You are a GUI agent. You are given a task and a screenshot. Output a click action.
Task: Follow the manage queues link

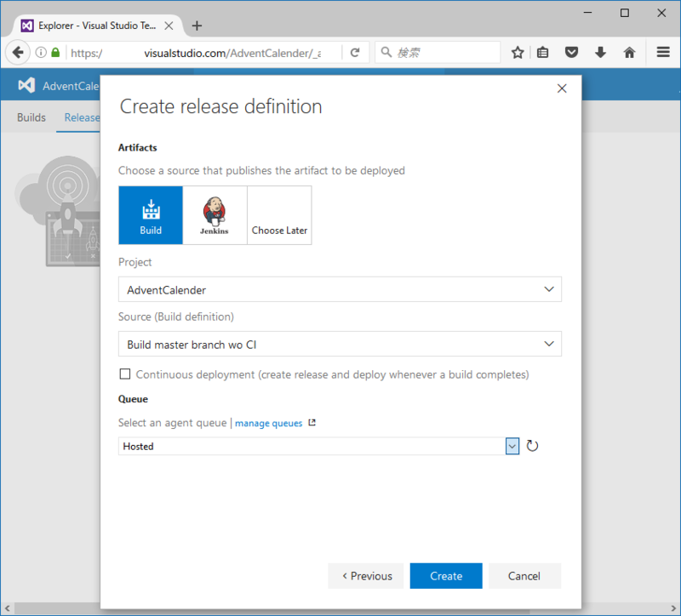pos(268,423)
